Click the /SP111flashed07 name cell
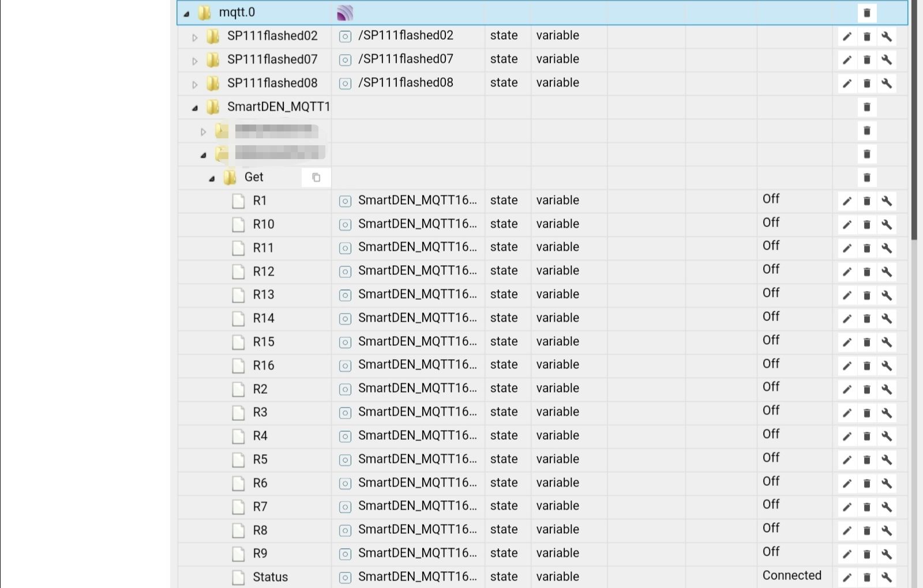Screen dimensions: 923x588 click(406, 59)
